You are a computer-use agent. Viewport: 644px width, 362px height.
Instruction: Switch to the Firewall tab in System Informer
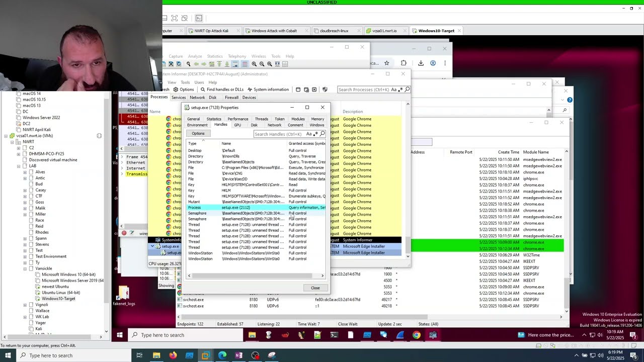tap(231, 98)
